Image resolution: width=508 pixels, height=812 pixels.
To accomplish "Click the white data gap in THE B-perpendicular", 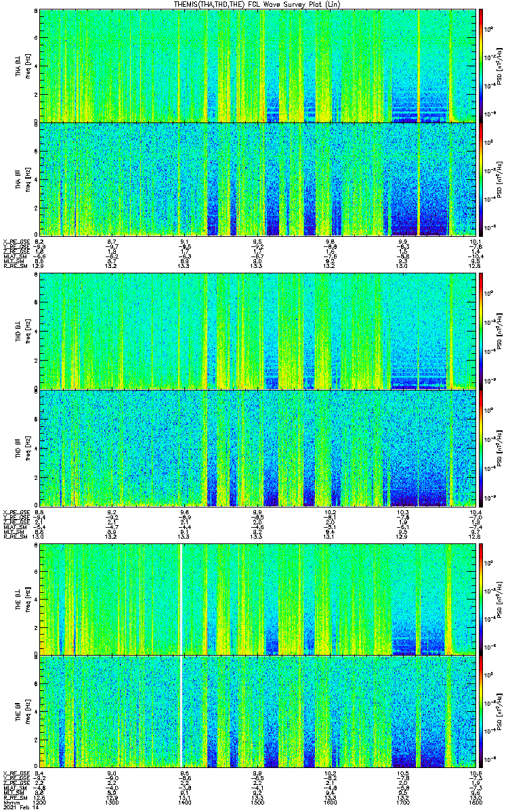I will pyautogui.click(x=181, y=598).
